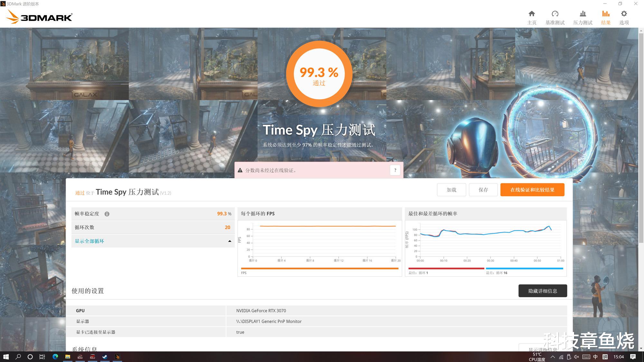This screenshot has height=362, width=644.
Task: Click the 显卡已连接至显示器 value true
Action: pyautogui.click(x=240, y=332)
